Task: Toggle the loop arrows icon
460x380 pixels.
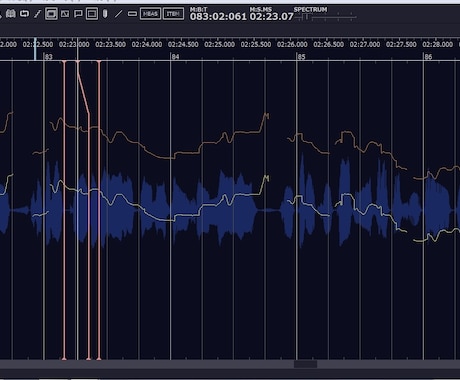Action: point(24,14)
